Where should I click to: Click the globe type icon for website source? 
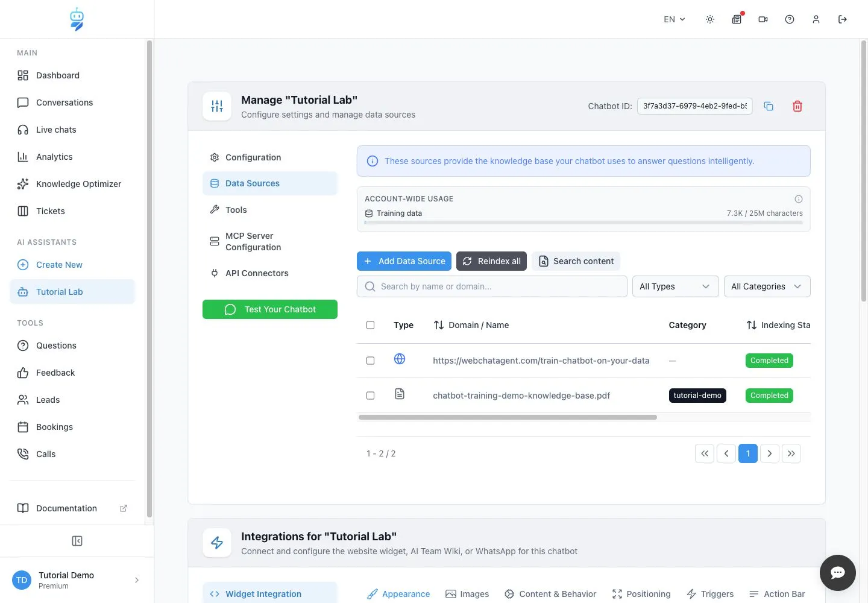tap(400, 359)
